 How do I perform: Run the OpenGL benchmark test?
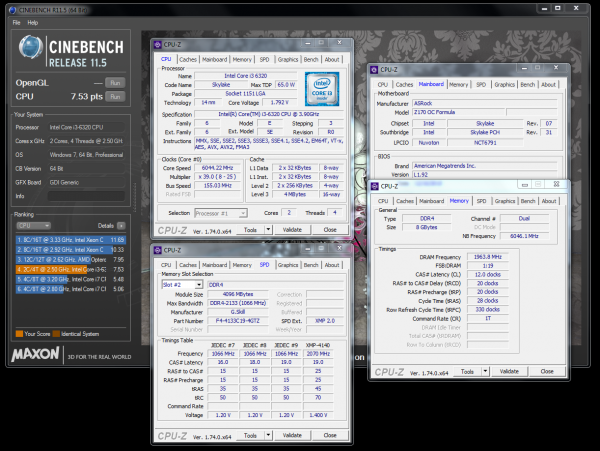[x=115, y=83]
